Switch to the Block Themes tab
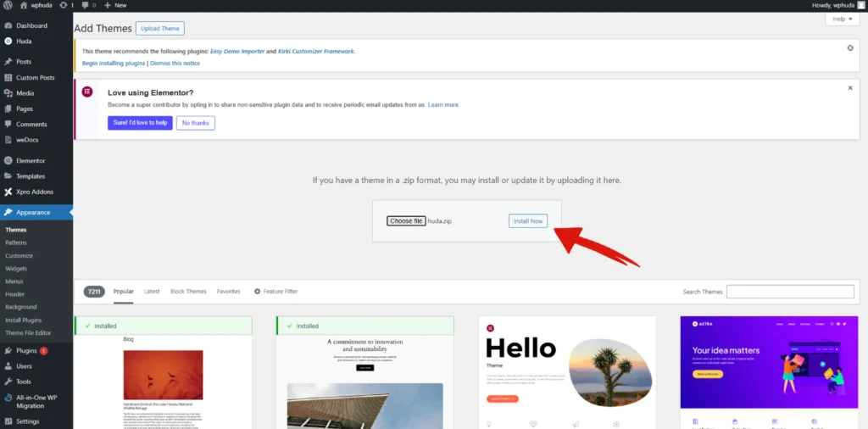Screen dimensions: 868x429 click(188, 291)
